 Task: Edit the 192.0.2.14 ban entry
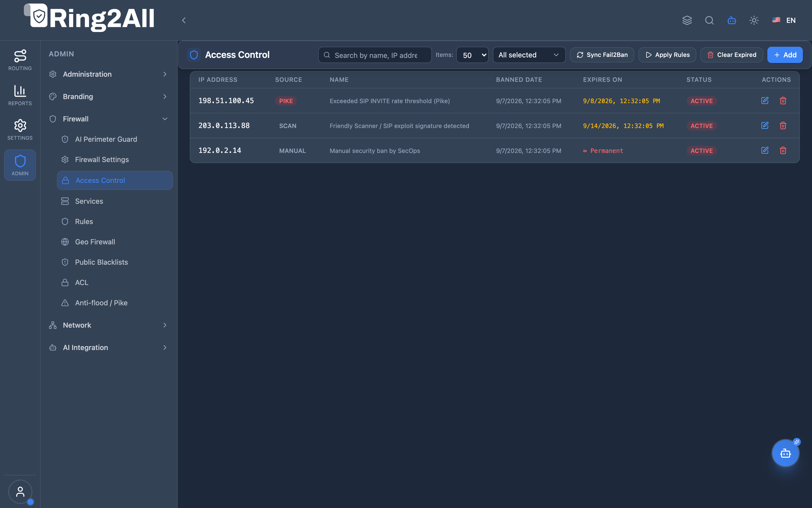(x=765, y=150)
